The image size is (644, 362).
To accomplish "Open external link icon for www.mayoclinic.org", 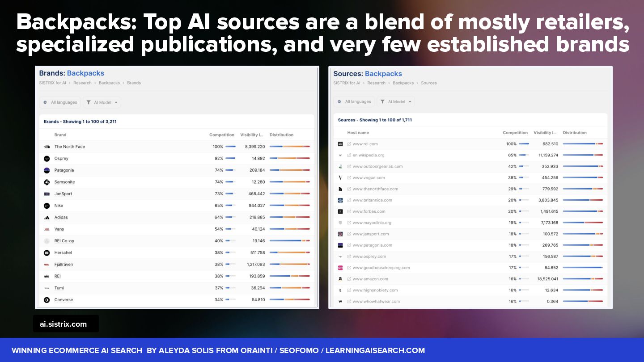I will pyautogui.click(x=349, y=223).
